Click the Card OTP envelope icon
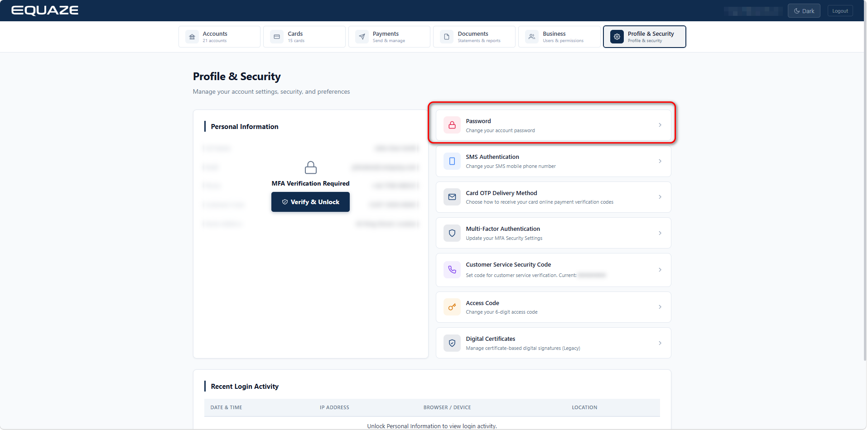The width and height of the screenshot is (868, 430). 452,197
